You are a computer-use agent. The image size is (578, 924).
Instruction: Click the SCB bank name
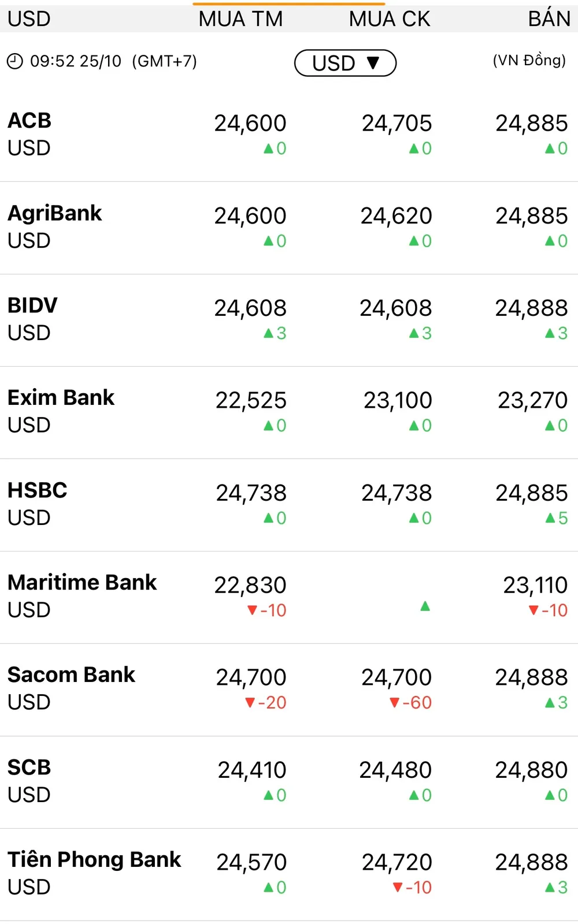pyautogui.click(x=28, y=767)
